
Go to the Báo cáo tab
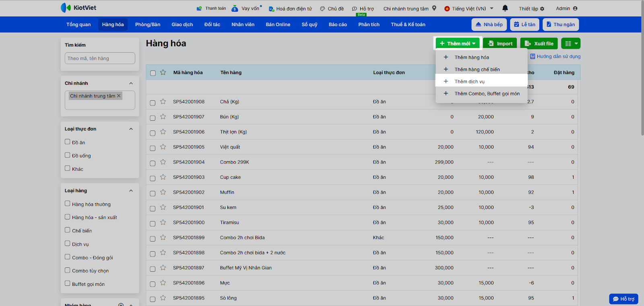337,25
